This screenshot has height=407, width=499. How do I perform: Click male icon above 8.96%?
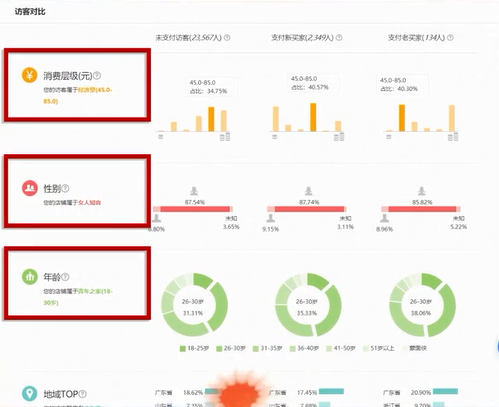click(x=384, y=218)
